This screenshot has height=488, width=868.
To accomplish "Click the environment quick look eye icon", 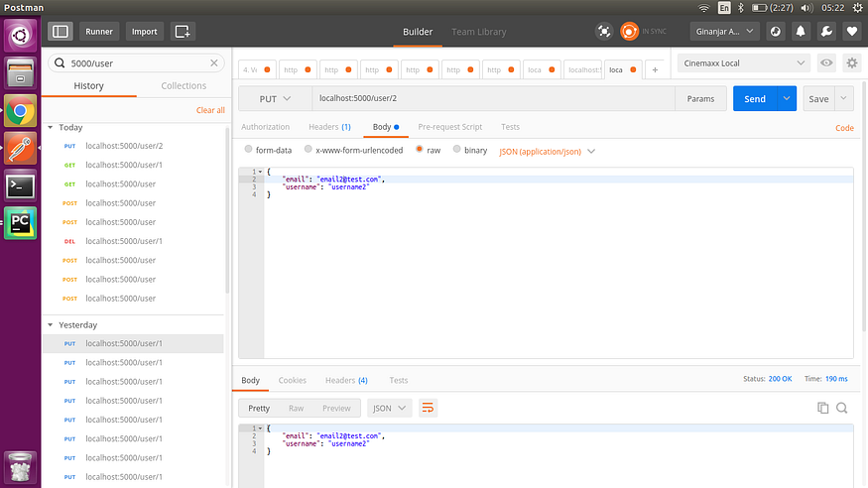I will (x=826, y=63).
